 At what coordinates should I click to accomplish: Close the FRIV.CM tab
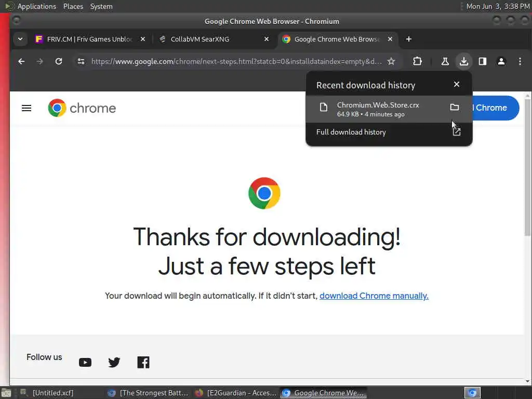143,39
